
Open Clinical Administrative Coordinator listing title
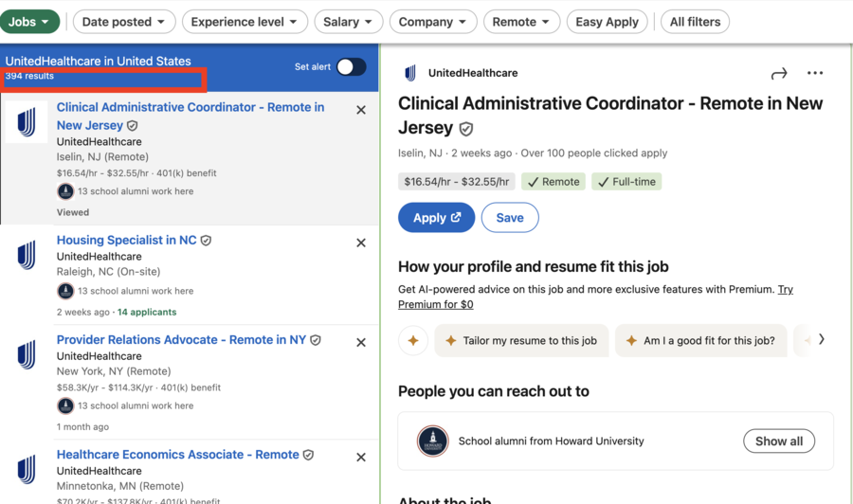191,117
